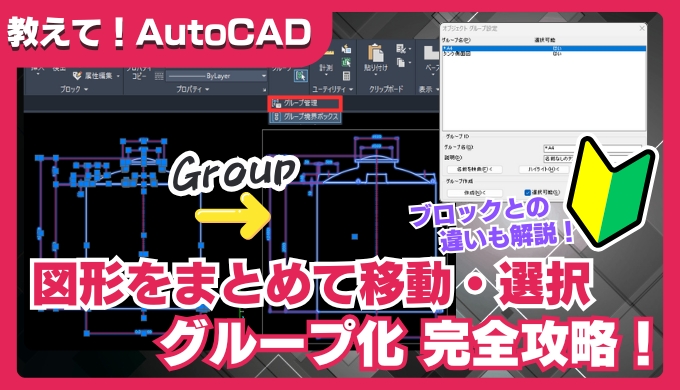Image resolution: width=680 pixels, height=390 pixels.
Task: Expand the プロパティ ribbon panel
Action: click(x=193, y=89)
